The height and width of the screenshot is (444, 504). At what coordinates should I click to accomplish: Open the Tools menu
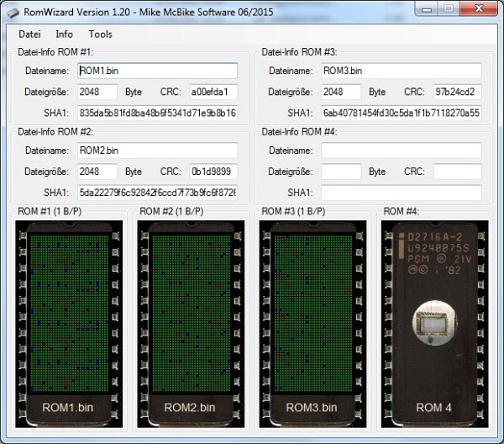click(x=100, y=34)
